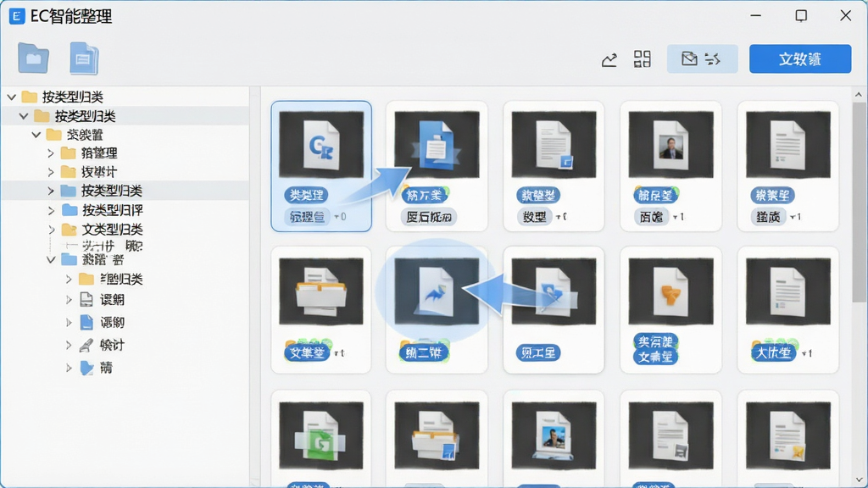868x488 pixels.
Task: Click the blue primary button in the top right
Action: tap(800, 58)
